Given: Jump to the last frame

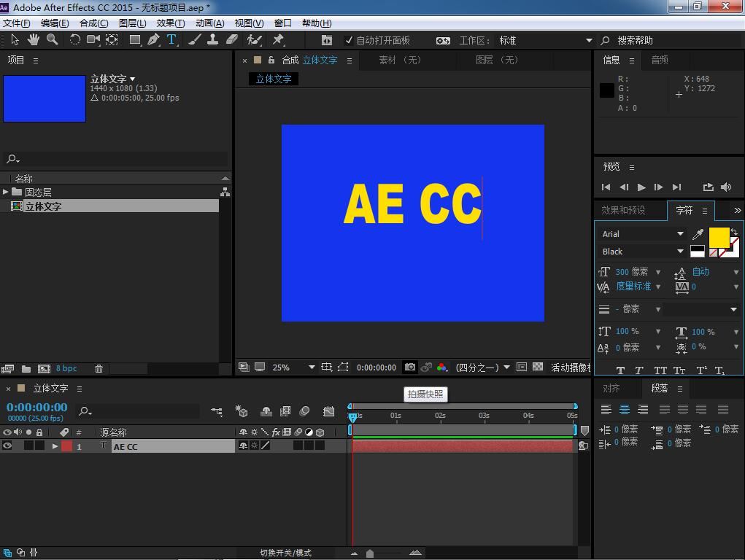Looking at the screenshot, I should point(677,187).
